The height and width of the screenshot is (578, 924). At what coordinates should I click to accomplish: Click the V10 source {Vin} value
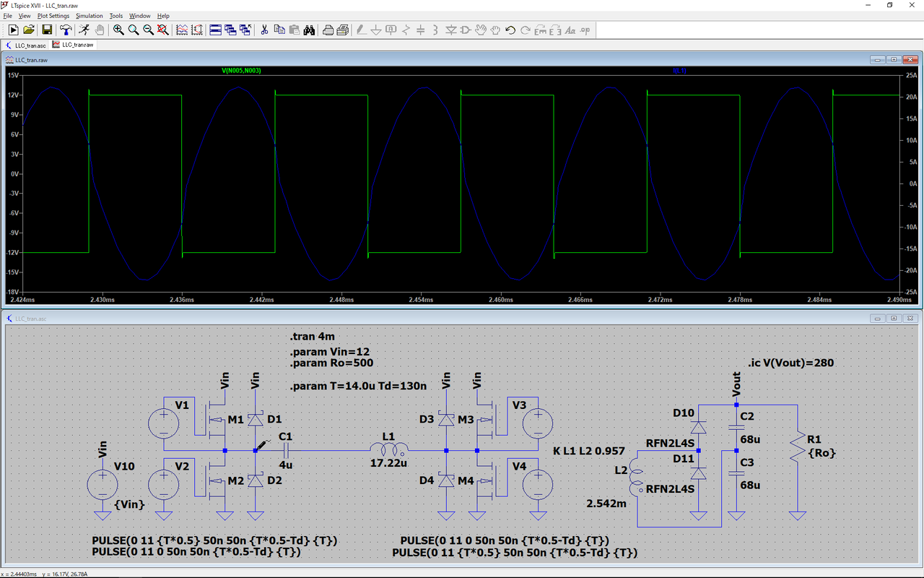130,505
